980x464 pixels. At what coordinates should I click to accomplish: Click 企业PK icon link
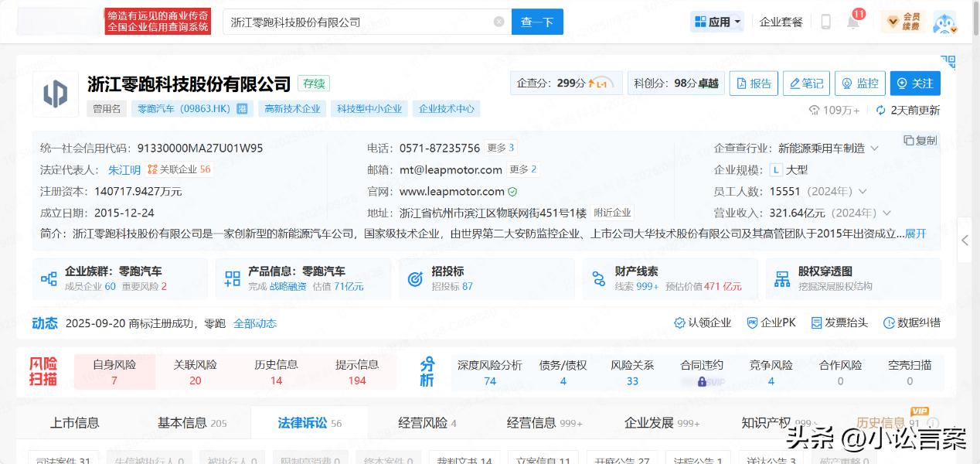coord(771,322)
